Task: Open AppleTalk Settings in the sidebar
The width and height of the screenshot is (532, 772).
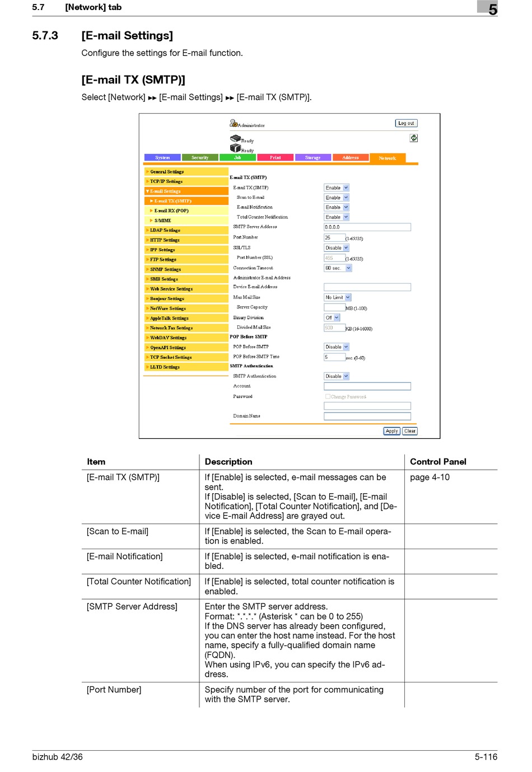Action: click(x=186, y=318)
